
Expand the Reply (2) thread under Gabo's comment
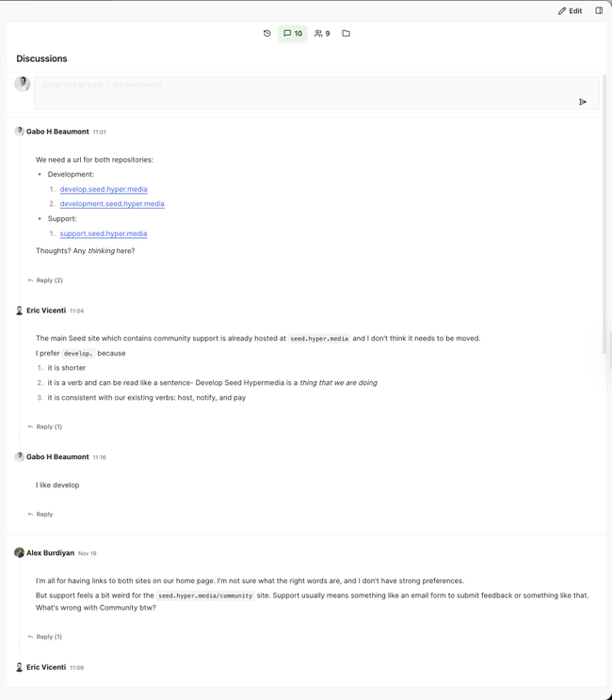pyautogui.click(x=45, y=280)
